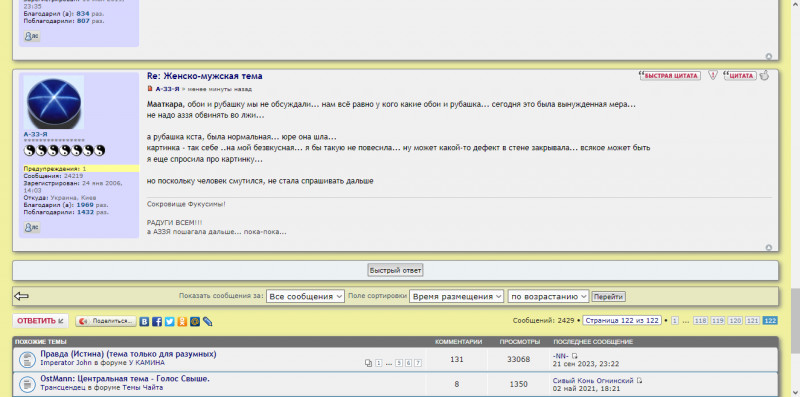Click the БЫСТРАЯ ЦИТАТА button
Viewport: 800px width, 397px height.
coord(669,76)
